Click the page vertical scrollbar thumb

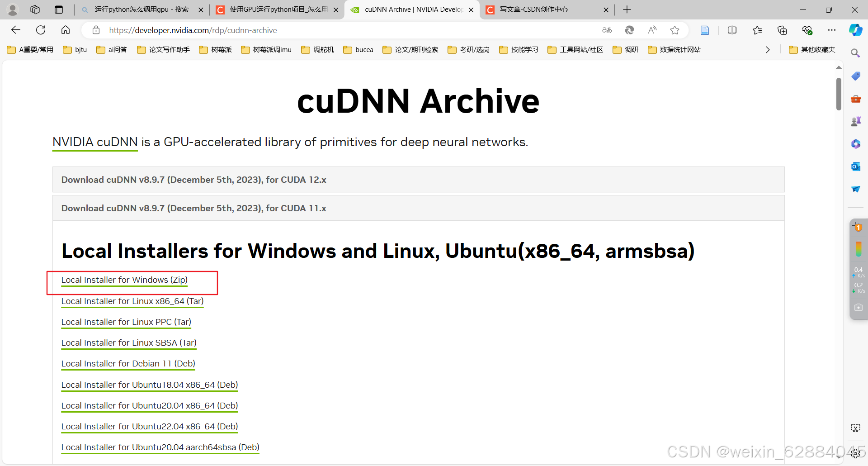click(839, 94)
